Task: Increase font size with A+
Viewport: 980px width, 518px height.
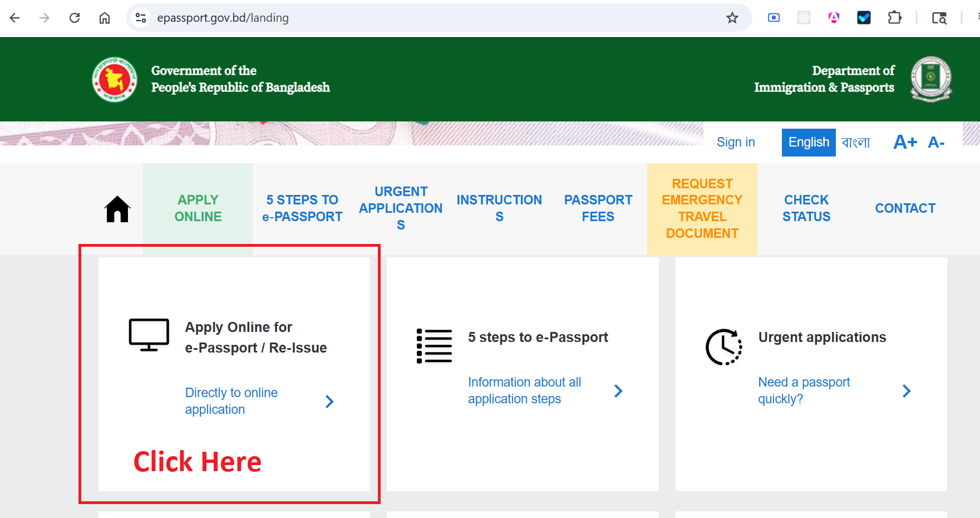Action: 905,143
